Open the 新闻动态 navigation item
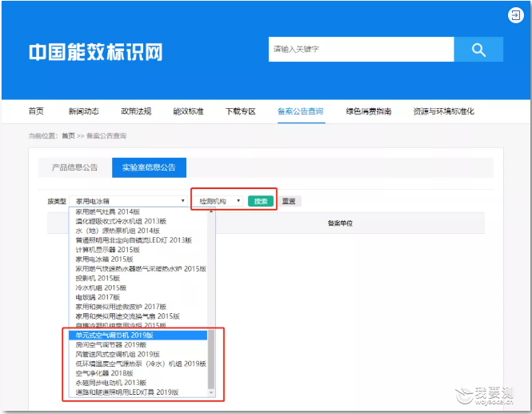Screen dimensions: 532x414 tap(84, 111)
